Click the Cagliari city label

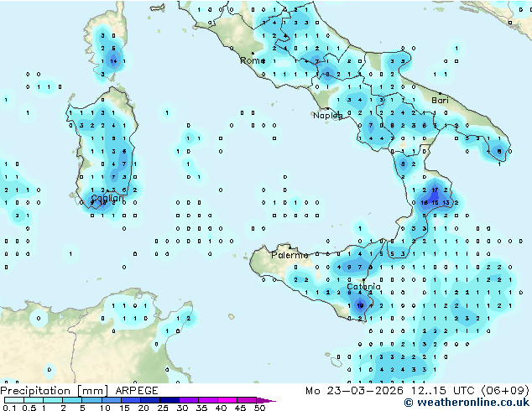tap(107, 199)
